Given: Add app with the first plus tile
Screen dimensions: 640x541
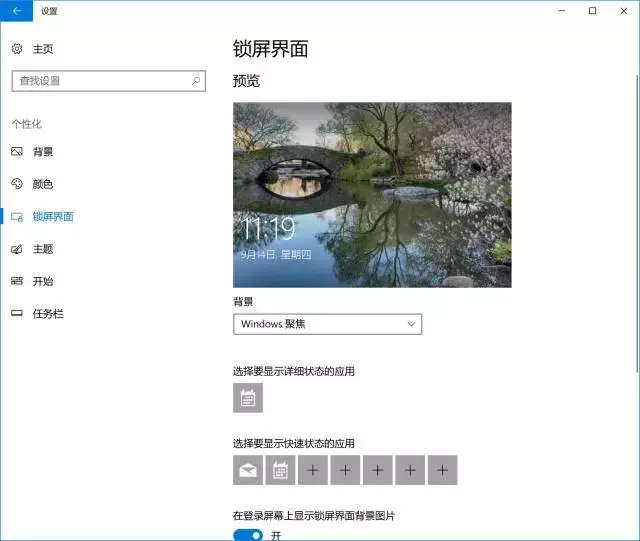Looking at the screenshot, I should 313,470.
